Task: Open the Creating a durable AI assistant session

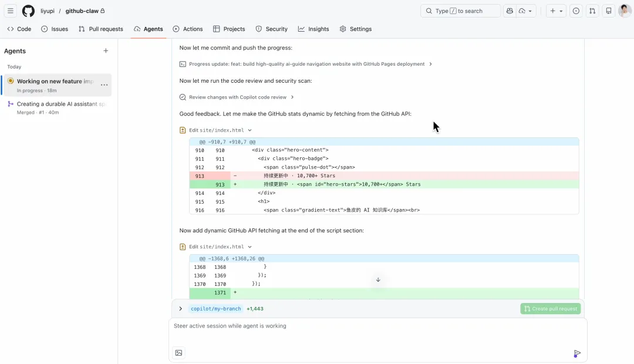Action: click(x=60, y=105)
